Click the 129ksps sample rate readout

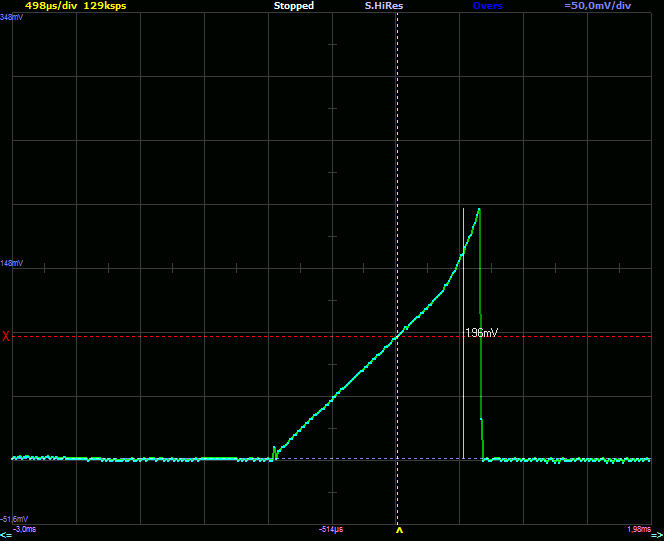tap(105, 6)
